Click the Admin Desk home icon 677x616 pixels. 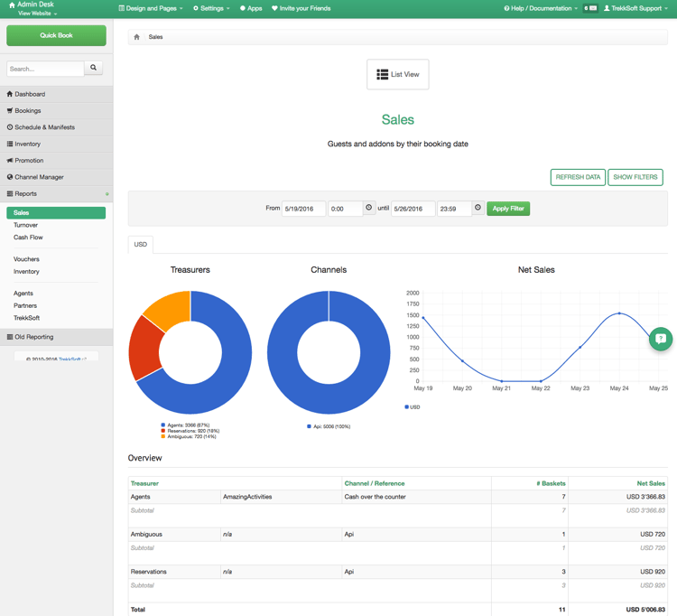12,5
